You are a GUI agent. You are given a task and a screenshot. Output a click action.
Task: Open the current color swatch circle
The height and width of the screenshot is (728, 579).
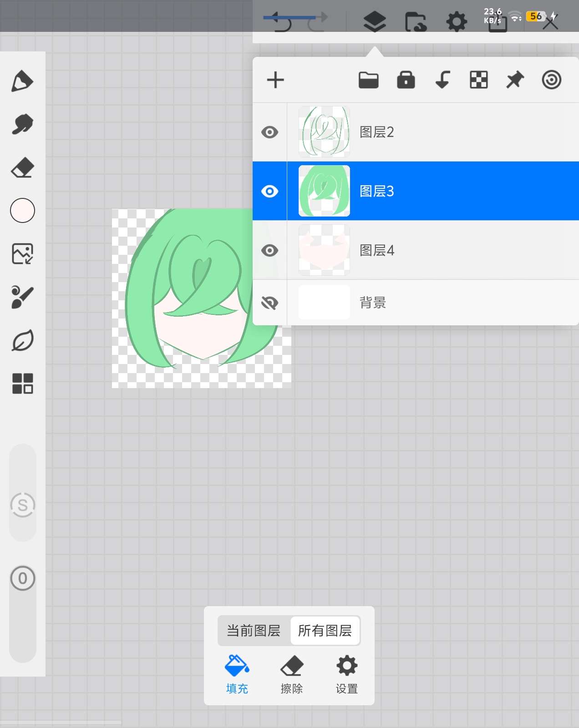coord(22,211)
